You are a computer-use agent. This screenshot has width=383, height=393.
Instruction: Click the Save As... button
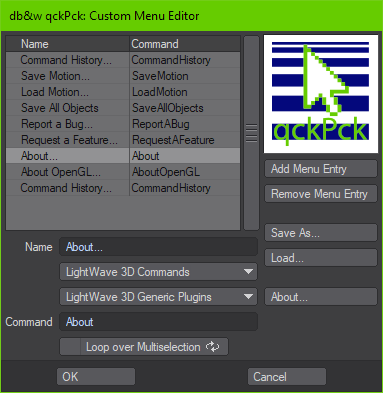pos(321,233)
